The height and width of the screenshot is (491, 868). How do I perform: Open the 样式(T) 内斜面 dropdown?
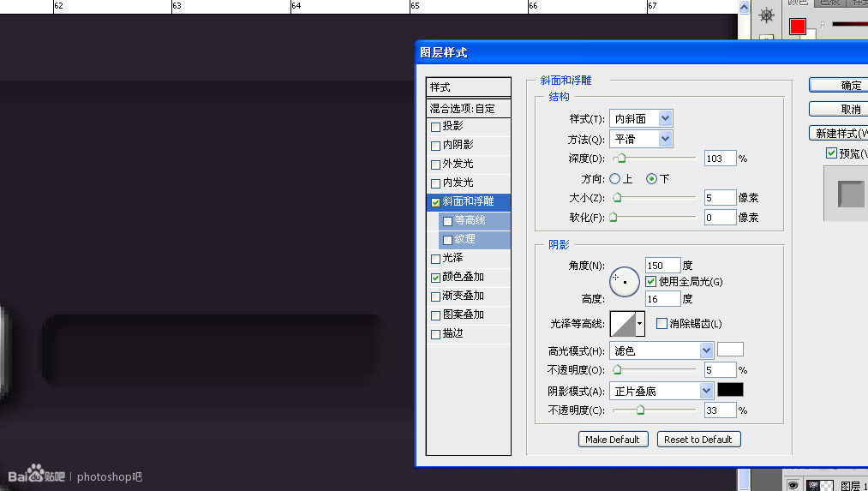point(641,118)
